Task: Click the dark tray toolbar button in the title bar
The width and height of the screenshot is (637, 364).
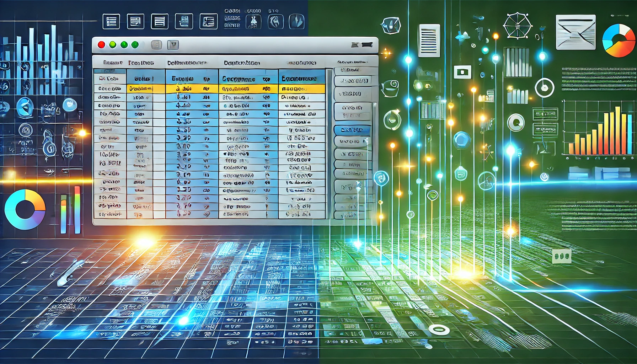Action: tap(173, 45)
